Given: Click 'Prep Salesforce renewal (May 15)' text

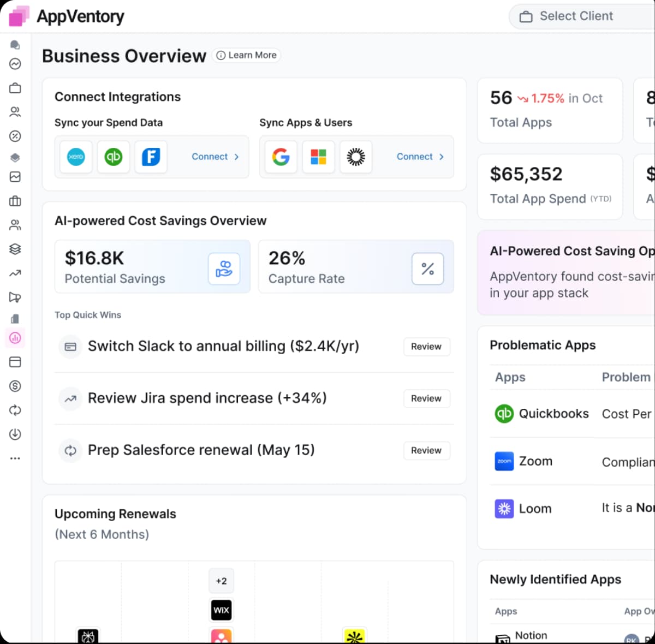Looking at the screenshot, I should tap(201, 450).
